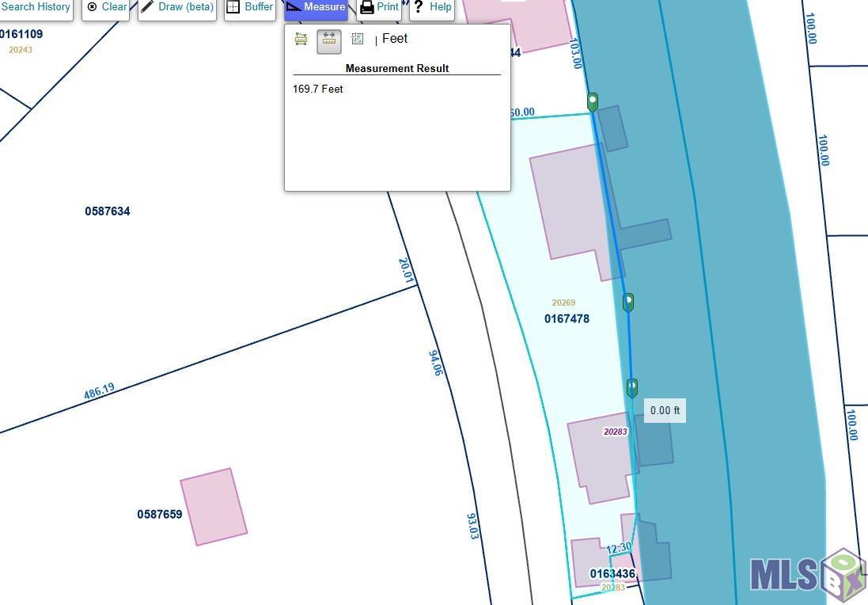Click the 0.00 ft measurement tooltip
The image size is (868, 605).
665,410
